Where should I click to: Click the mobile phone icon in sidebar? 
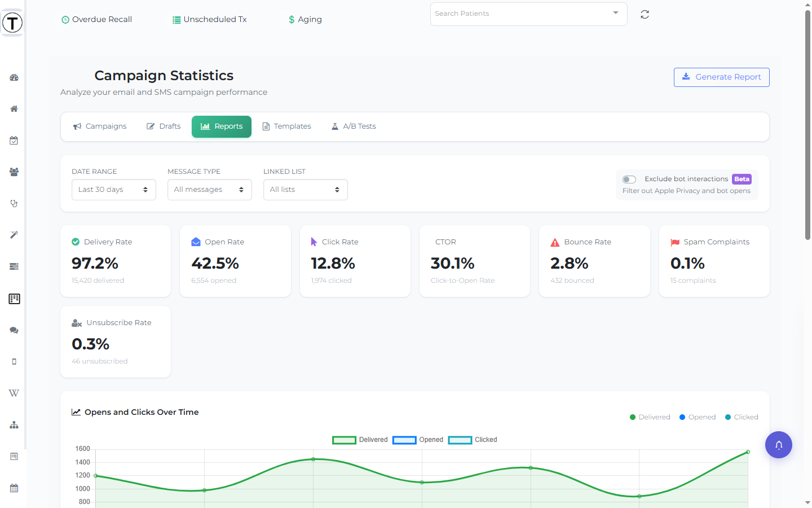pyautogui.click(x=14, y=362)
